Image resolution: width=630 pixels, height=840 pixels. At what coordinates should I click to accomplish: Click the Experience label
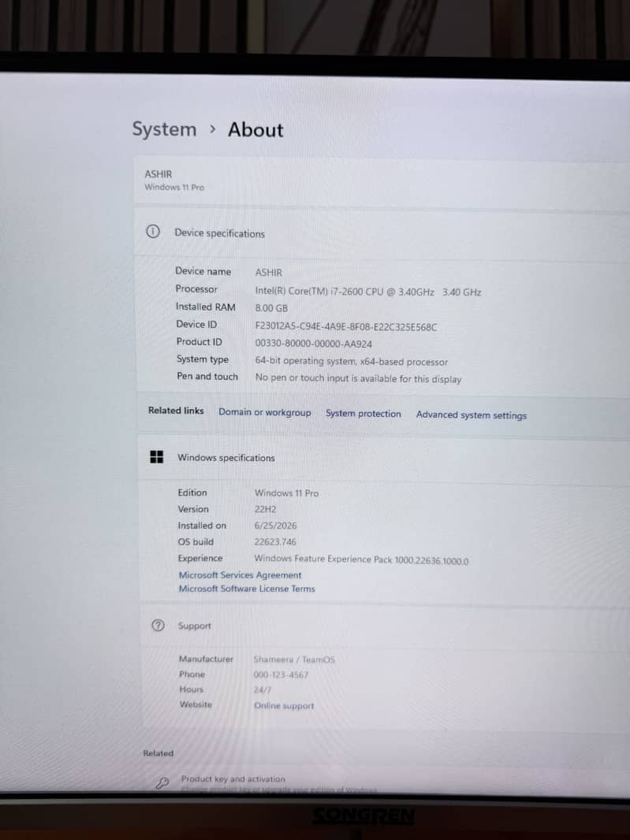[200, 558]
